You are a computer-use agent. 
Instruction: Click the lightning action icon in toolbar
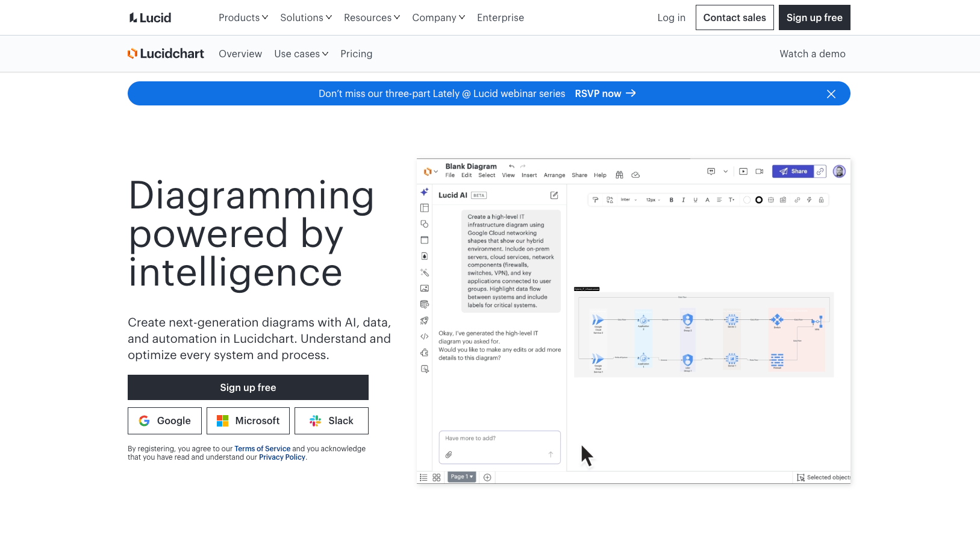click(x=809, y=200)
